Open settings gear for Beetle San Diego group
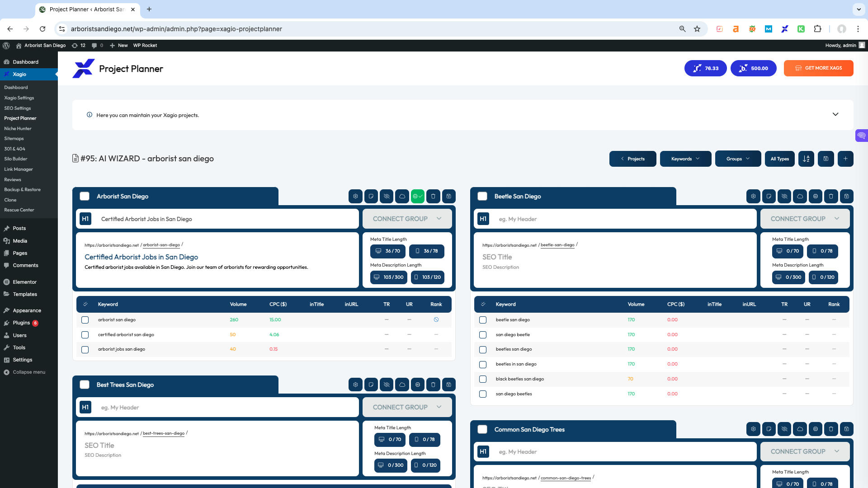Screen dimensions: 868x488 click(x=753, y=196)
